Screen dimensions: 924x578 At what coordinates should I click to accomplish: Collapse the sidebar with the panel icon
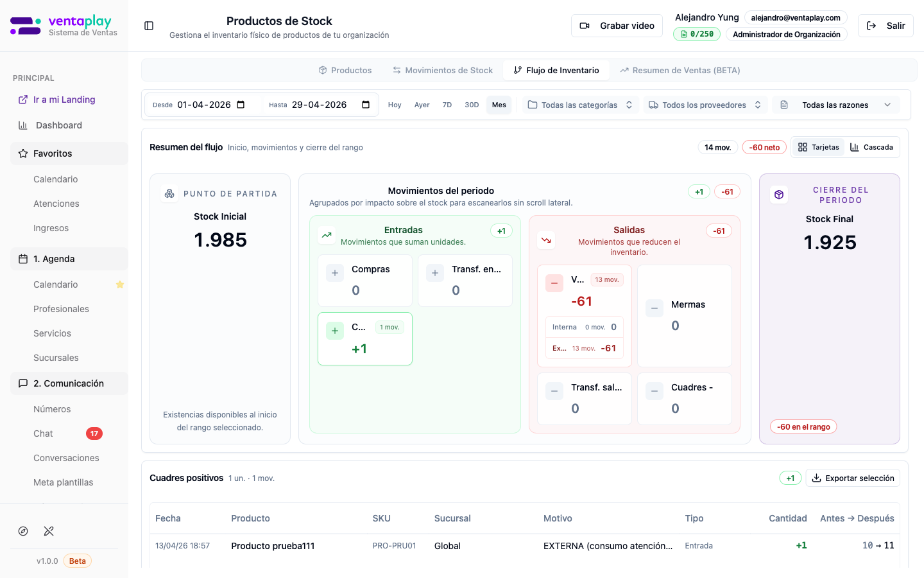pyautogui.click(x=149, y=26)
